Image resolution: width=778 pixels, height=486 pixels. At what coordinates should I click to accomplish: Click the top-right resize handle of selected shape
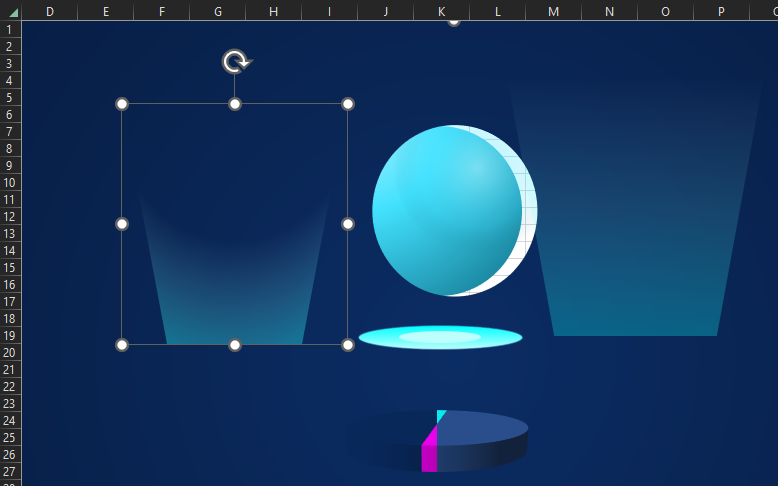[x=348, y=104]
